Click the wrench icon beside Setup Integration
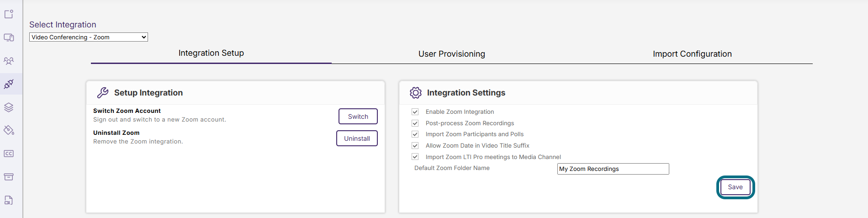868x218 pixels. click(103, 93)
